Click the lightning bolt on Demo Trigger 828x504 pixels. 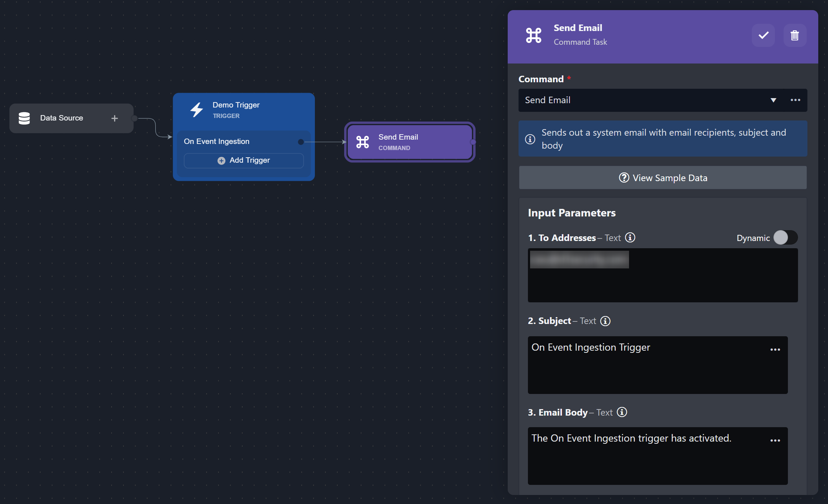click(197, 110)
